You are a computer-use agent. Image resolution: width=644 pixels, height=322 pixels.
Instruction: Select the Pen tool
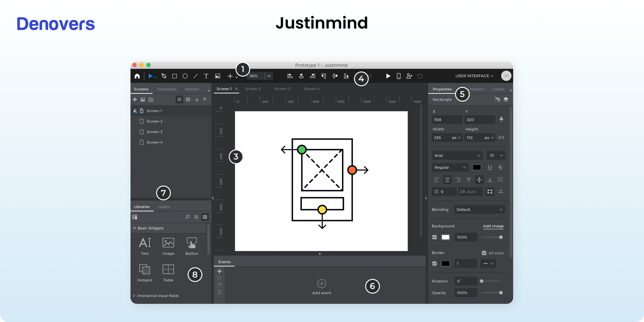(x=164, y=76)
